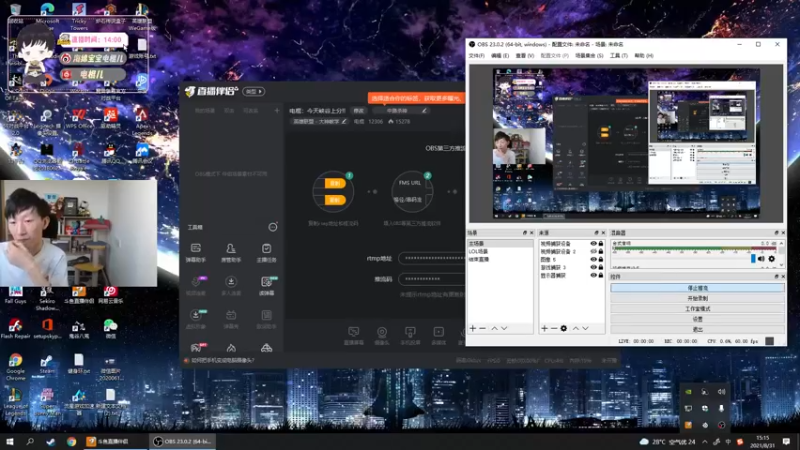Open the OBS 23.0.2 taskbar button
This screenshot has width=800, height=450.
[x=183, y=441]
